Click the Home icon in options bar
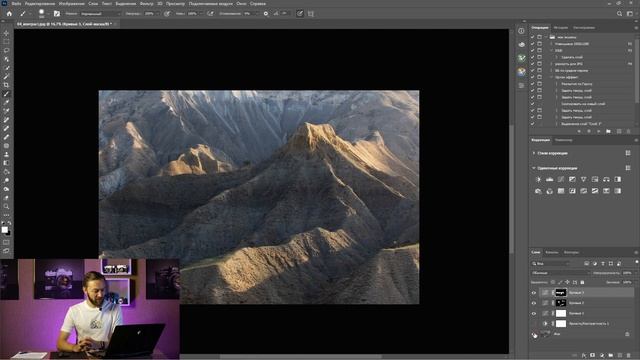This screenshot has height=360, width=640. point(9,13)
